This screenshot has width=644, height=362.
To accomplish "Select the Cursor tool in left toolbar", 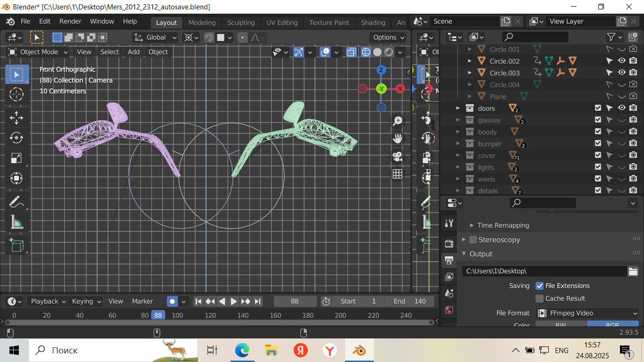I will coord(17,94).
